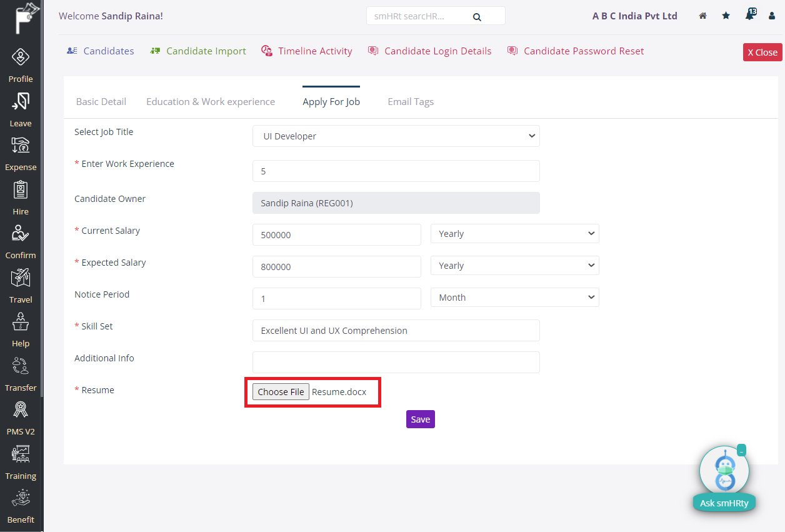
Task: Open the Notice Period Month dropdown
Action: click(514, 297)
